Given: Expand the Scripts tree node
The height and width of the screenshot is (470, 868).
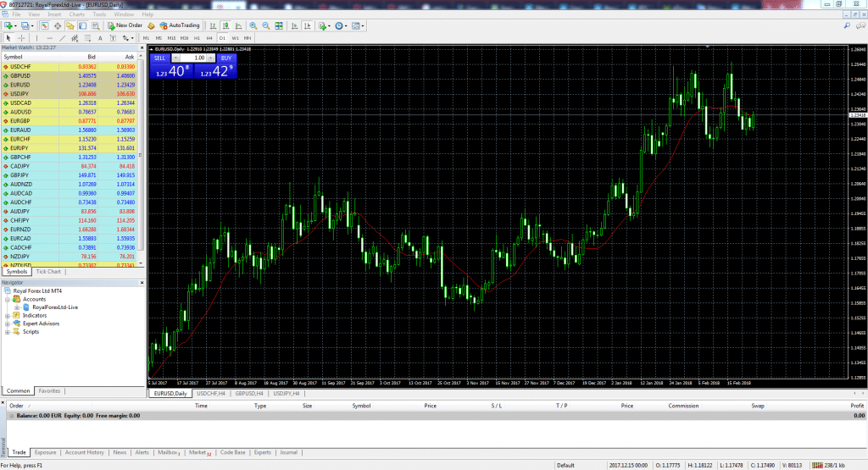Looking at the screenshot, I should pos(8,331).
